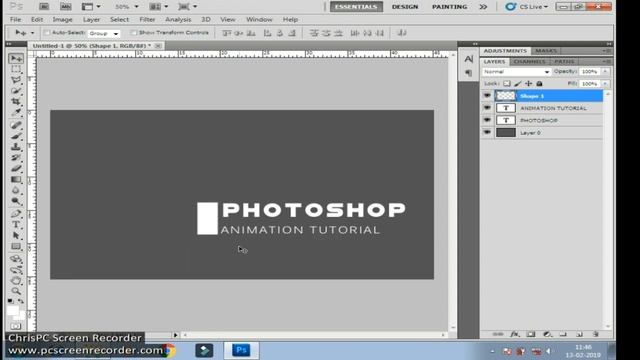Select the Dodge tool
The image size is (640, 360).
click(16, 201)
